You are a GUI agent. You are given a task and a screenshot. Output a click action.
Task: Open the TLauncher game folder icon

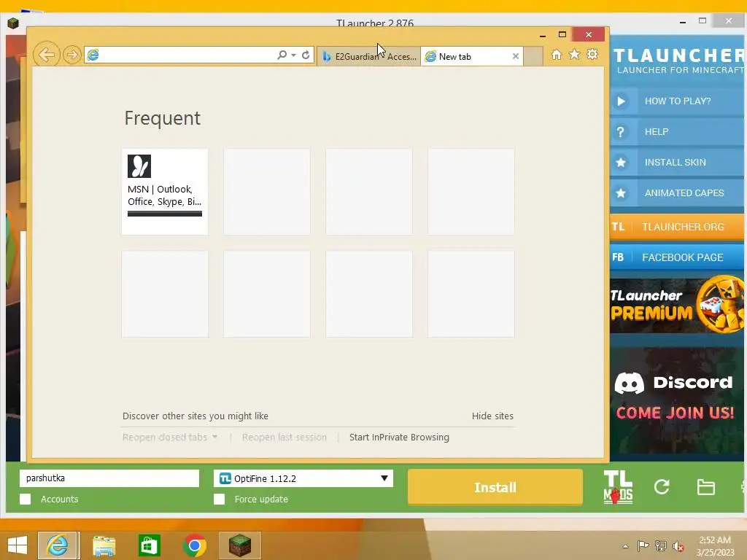coord(705,487)
